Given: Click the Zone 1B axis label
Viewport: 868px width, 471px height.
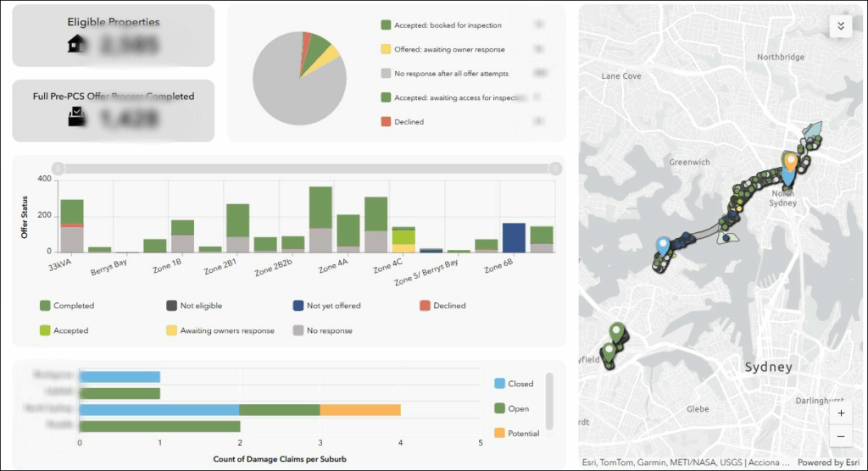Looking at the screenshot, I should [167, 266].
